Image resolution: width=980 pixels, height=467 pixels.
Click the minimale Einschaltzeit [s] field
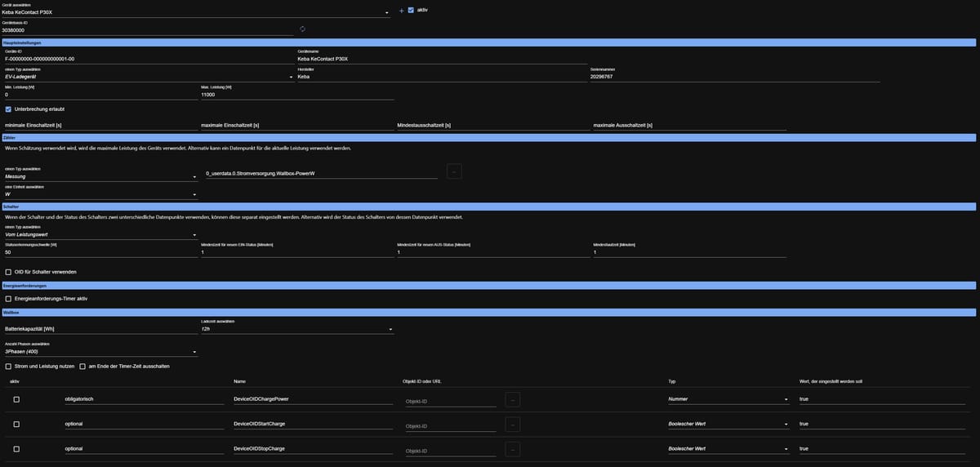click(101, 125)
